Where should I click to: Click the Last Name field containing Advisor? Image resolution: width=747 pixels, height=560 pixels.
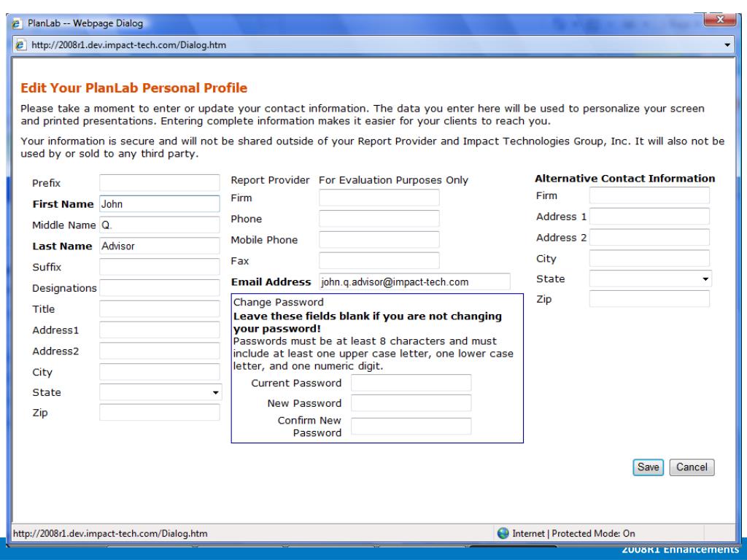[160, 246]
